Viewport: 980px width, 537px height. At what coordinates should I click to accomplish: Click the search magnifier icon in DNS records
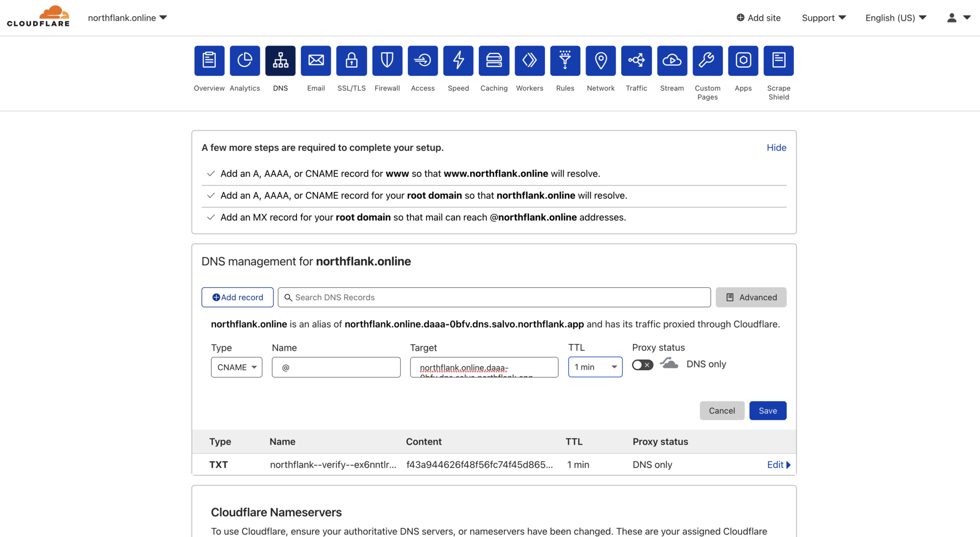click(x=288, y=297)
